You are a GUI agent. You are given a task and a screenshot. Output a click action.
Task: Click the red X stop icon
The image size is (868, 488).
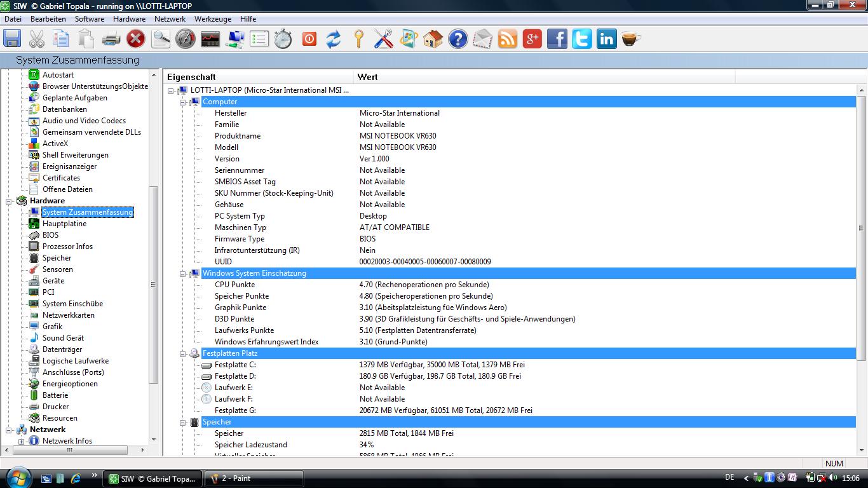pyautogui.click(x=136, y=39)
